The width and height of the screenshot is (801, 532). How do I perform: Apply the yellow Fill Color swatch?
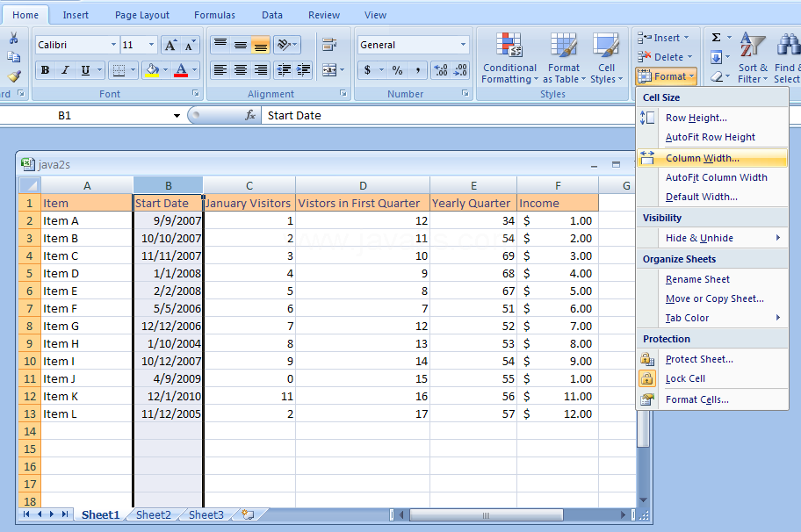152,70
